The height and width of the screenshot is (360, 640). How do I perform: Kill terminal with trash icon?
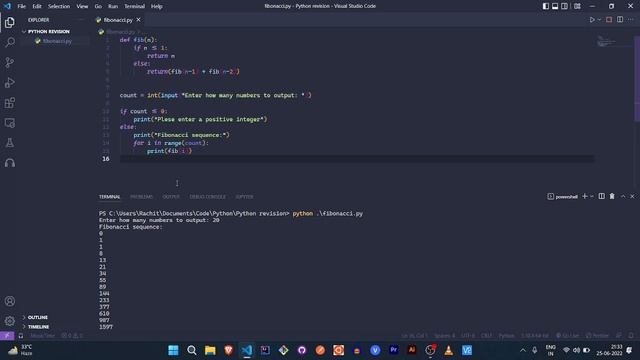612,196
